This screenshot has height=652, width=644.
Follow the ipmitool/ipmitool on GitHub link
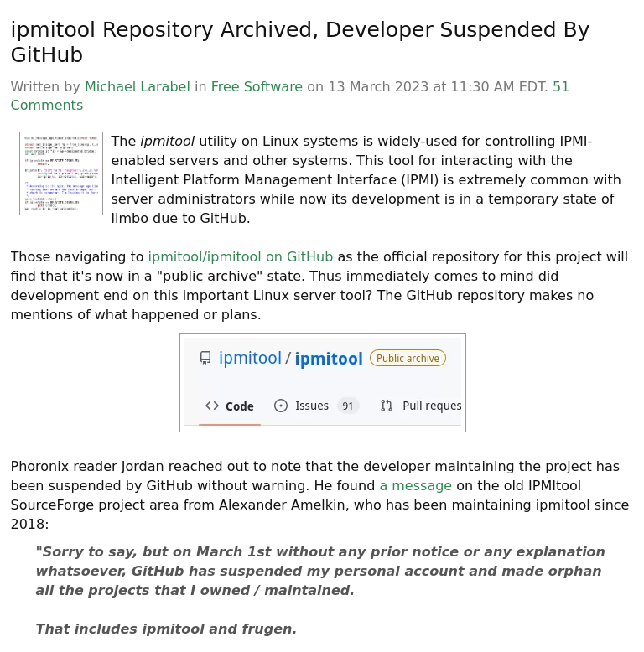(x=241, y=257)
